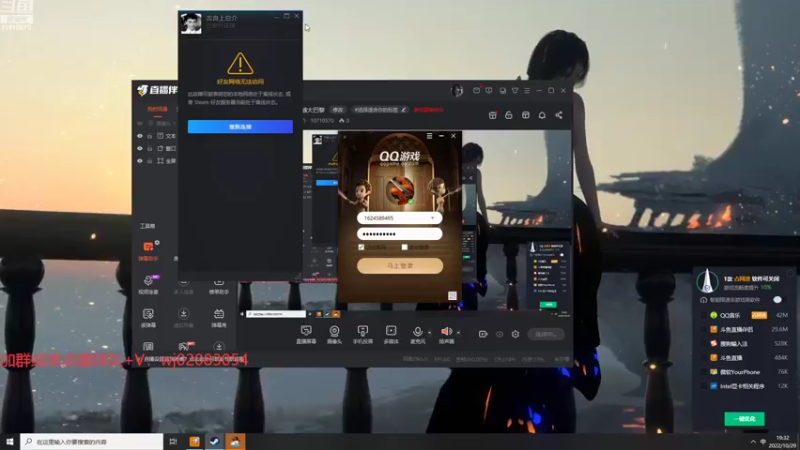Open the mail message icon in title bar
This screenshot has height=450, width=800.
click(x=476, y=90)
